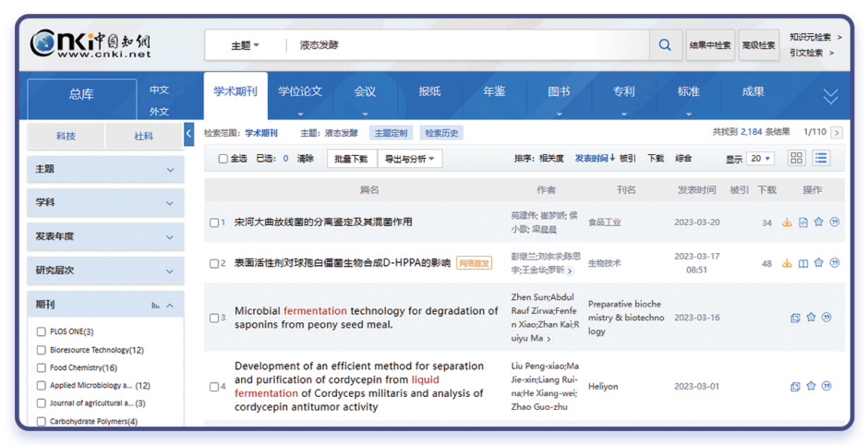Screen dimensions: 868x445
Task: Open the 导出与分析 dropdown
Action: coord(410,159)
